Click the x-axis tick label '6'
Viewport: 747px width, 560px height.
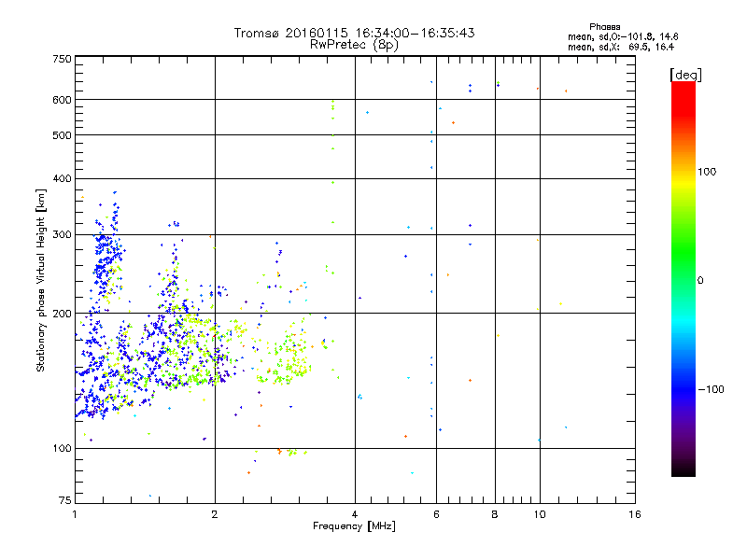[436, 514]
